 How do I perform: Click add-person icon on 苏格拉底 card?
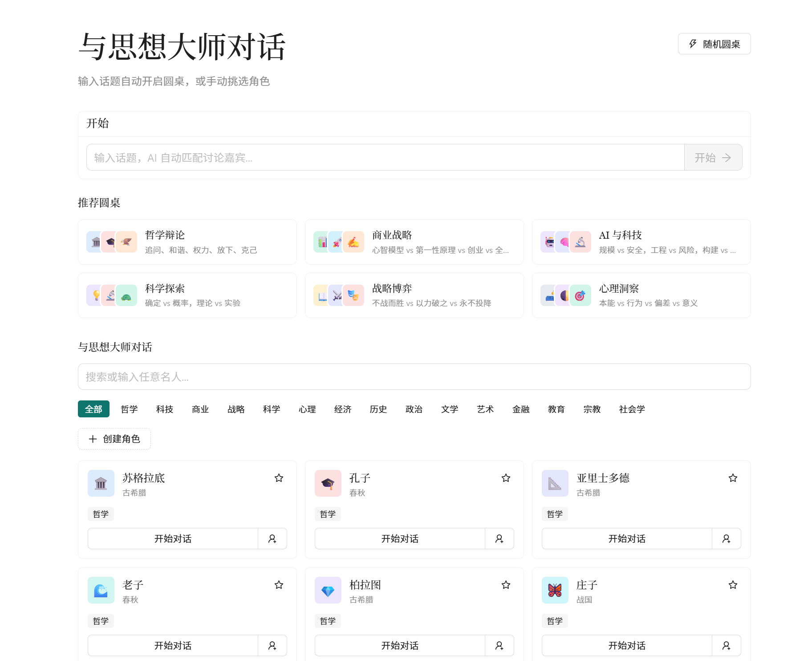point(272,539)
